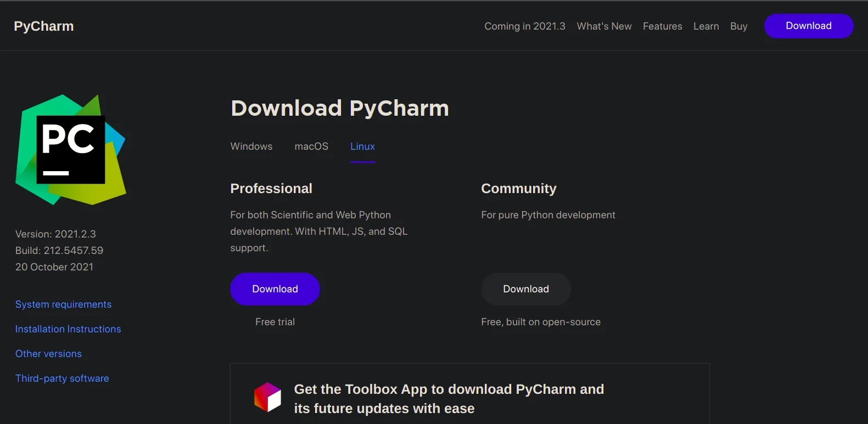Switch to the Windows tab
This screenshot has width=868, height=424.
pos(251,146)
